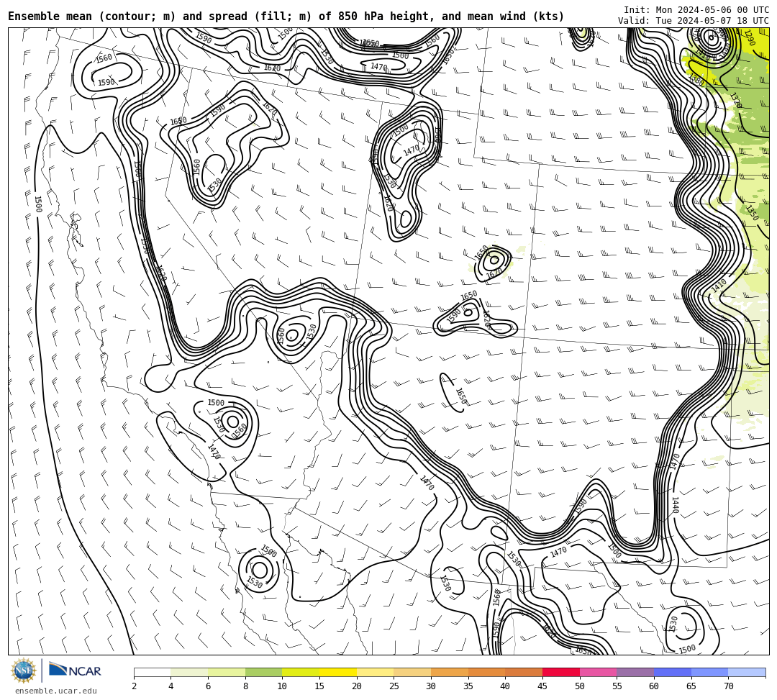Click the '1440' contour label
The image size is (777, 700).
point(675,505)
